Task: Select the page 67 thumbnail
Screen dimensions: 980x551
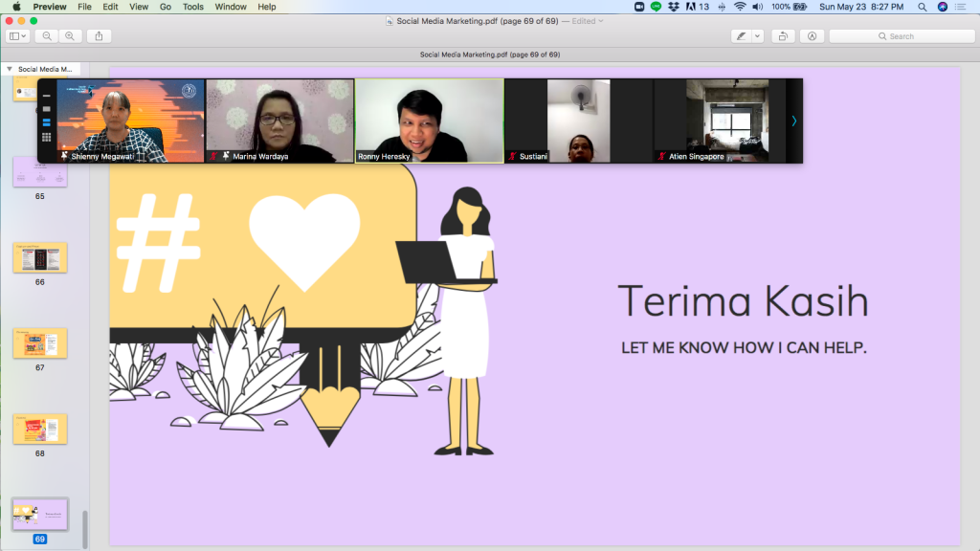Action: point(39,342)
